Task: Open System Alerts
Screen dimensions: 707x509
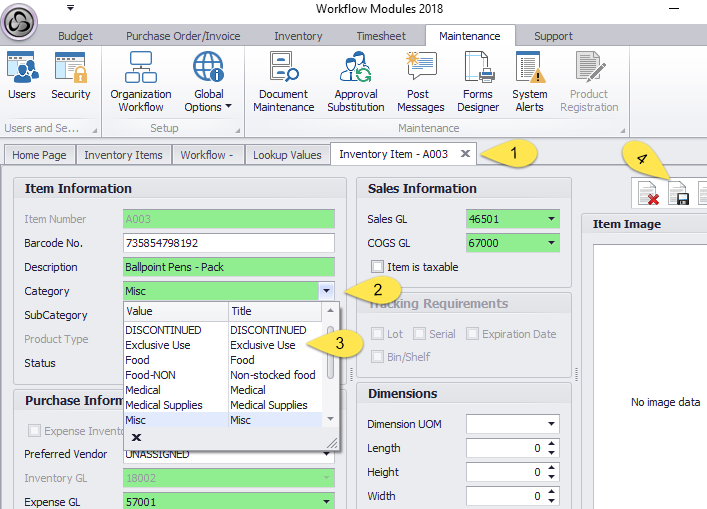Action: (x=530, y=83)
